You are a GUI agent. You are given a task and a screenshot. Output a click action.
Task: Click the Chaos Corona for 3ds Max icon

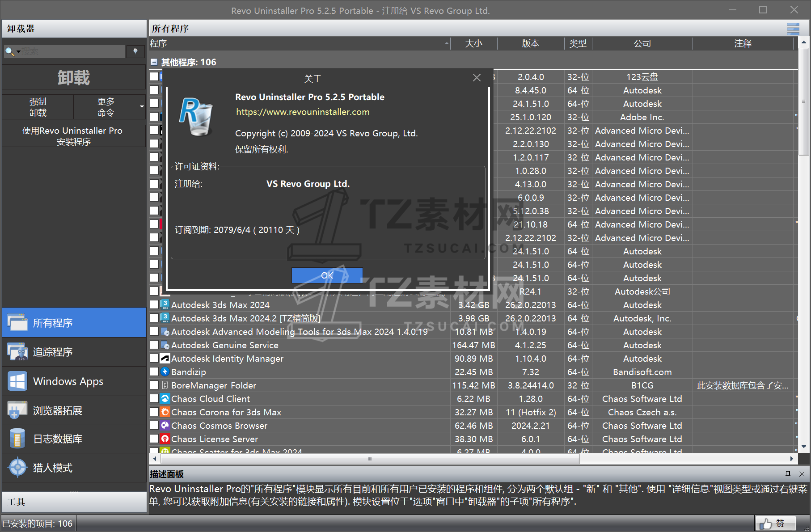165,412
